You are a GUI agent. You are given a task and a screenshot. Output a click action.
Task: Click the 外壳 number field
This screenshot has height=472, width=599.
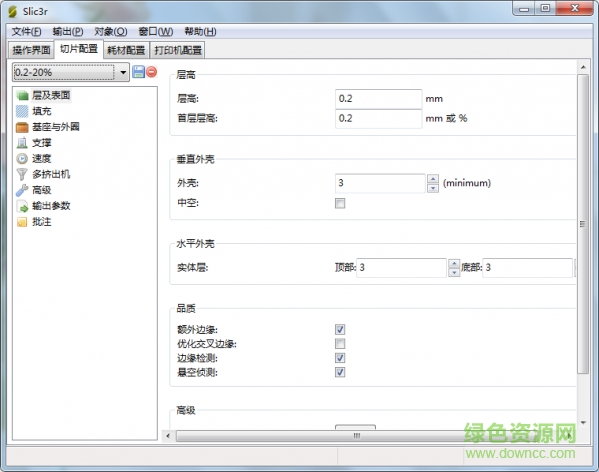click(x=380, y=183)
